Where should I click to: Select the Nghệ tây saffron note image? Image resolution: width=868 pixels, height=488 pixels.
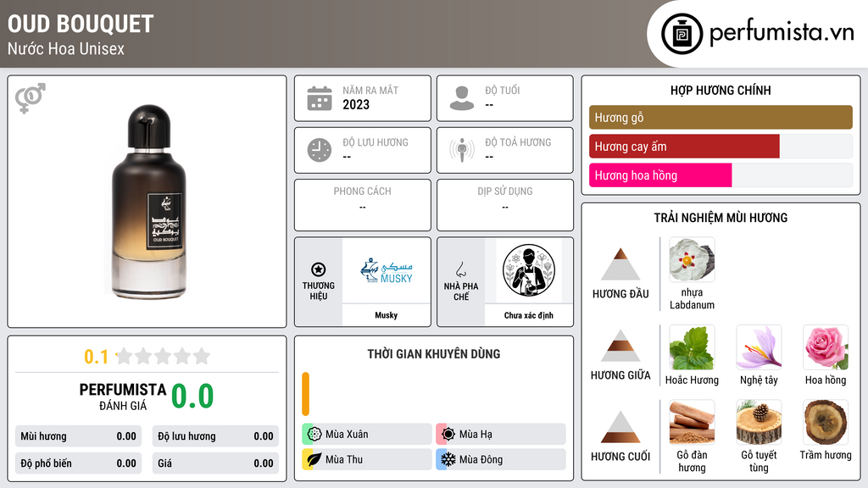point(759,347)
